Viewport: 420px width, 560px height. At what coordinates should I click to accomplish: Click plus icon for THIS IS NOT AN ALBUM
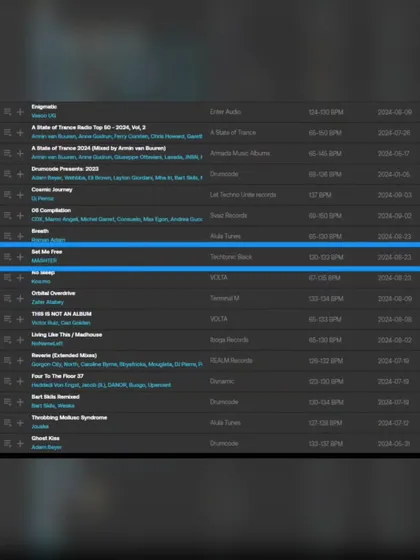pos(20,319)
